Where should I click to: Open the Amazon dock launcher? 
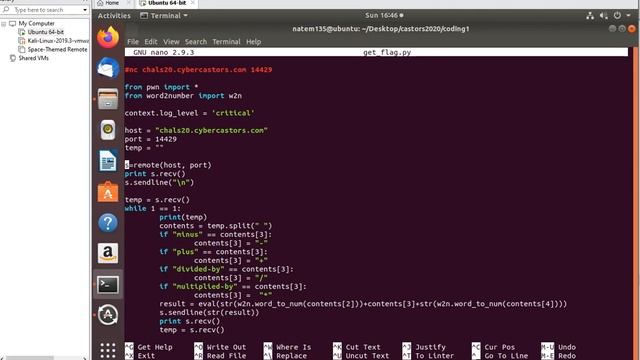[x=108, y=253]
